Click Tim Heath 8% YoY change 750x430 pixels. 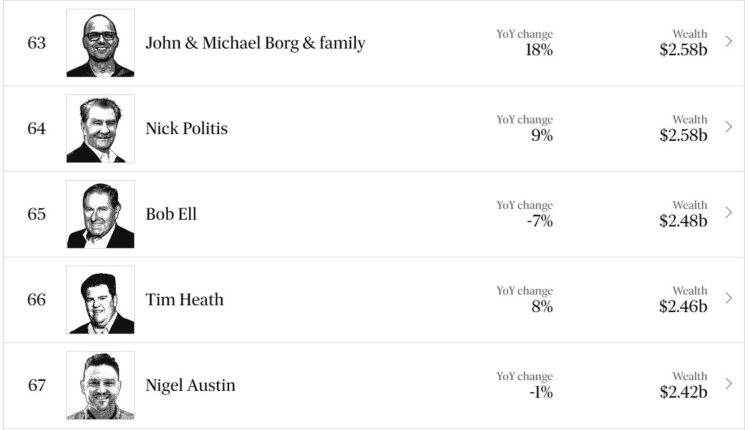[x=541, y=306]
